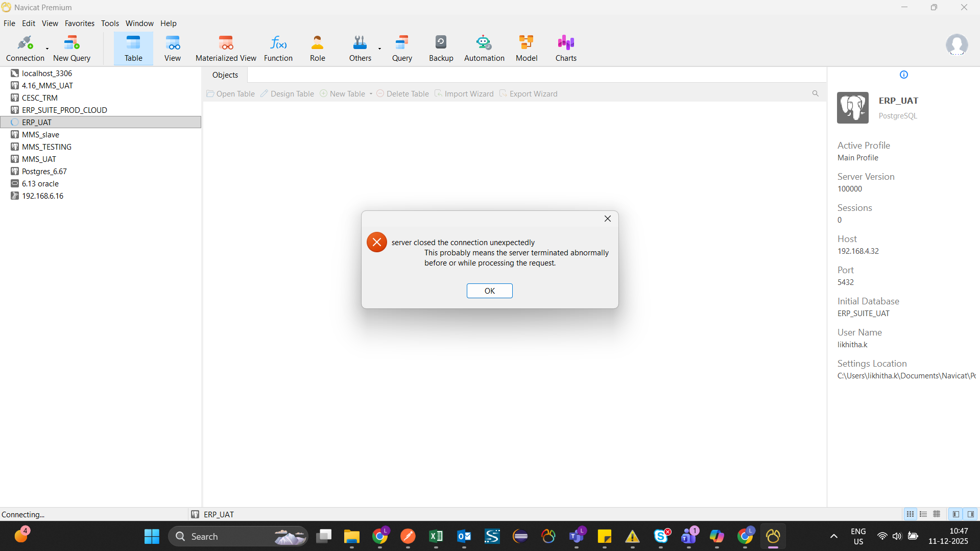The height and width of the screenshot is (551, 980).
Task: Open the Model toolbar section
Action: click(527, 49)
